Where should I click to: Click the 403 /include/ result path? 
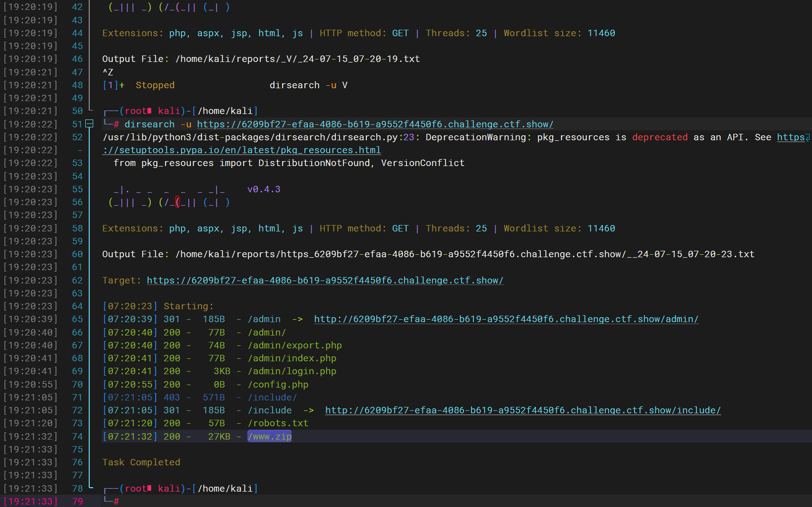coord(273,397)
